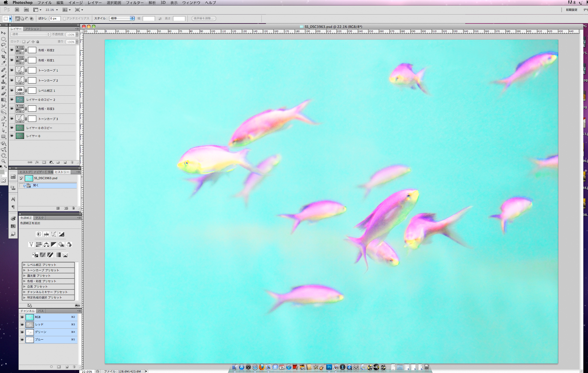The width and height of the screenshot is (588, 373).
Task: Enable the アンチエイリアス checkbox
Action: coord(64,18)
